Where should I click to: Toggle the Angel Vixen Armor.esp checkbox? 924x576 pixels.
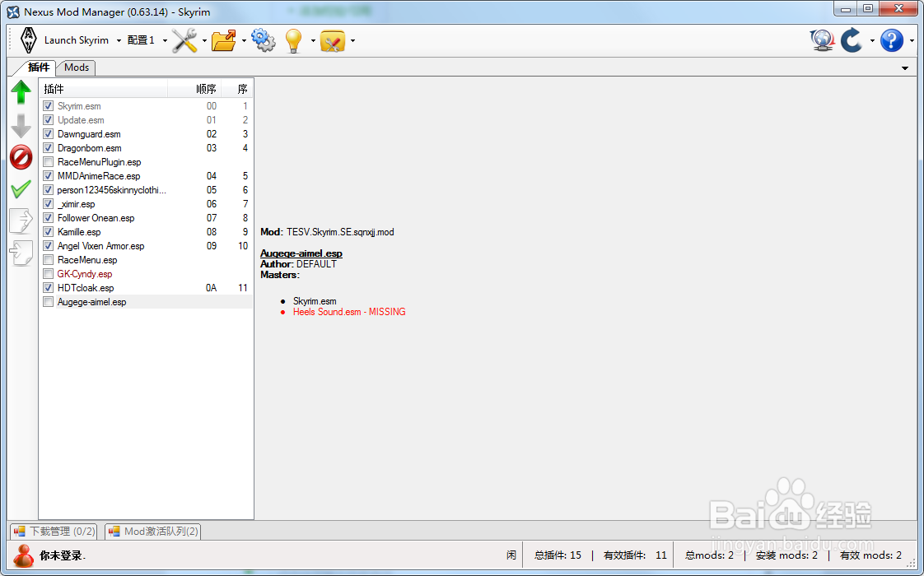click(49, 245)
